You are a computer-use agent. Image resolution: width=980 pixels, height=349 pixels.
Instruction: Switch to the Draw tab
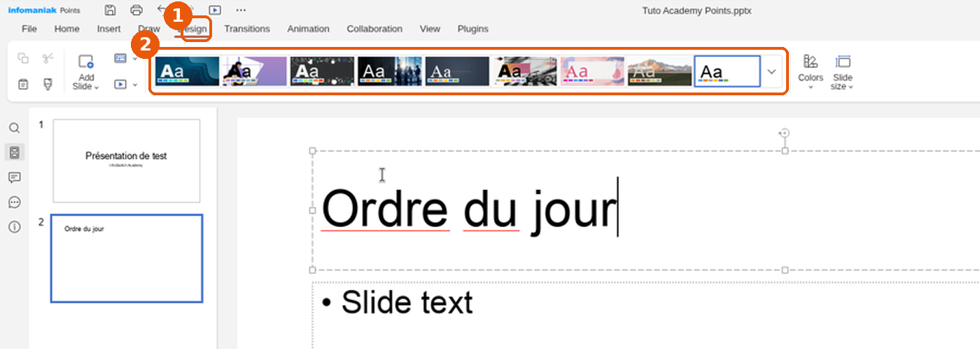[149, 29]
